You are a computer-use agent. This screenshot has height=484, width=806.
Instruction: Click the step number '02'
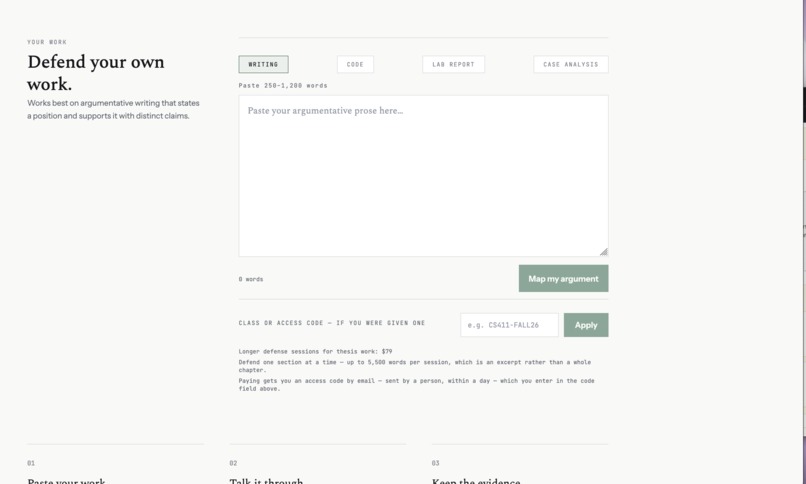click(233, 463)
